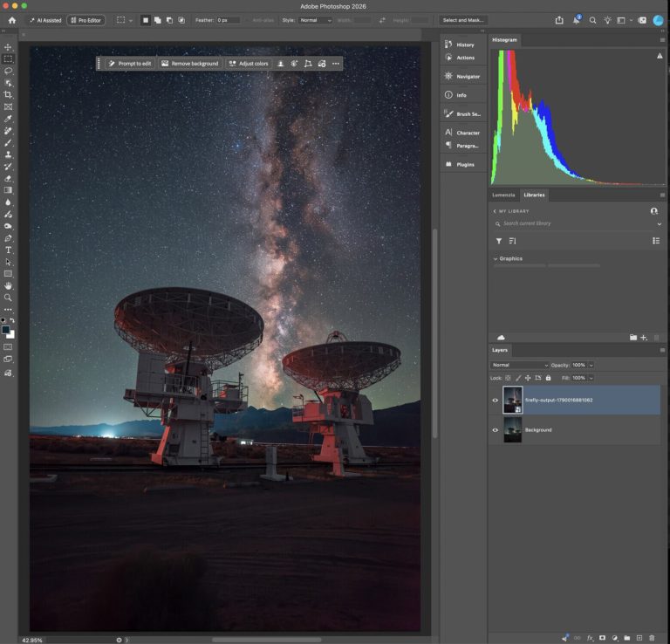
Task: Select the Layers tab
Action: pyautogui.click(x=500, y=350)
